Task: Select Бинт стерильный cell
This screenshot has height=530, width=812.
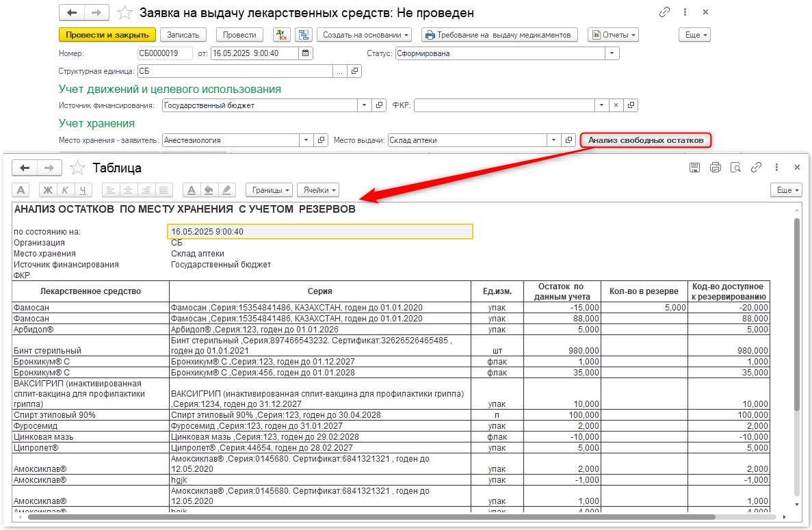Action: [x=90, y=345]
